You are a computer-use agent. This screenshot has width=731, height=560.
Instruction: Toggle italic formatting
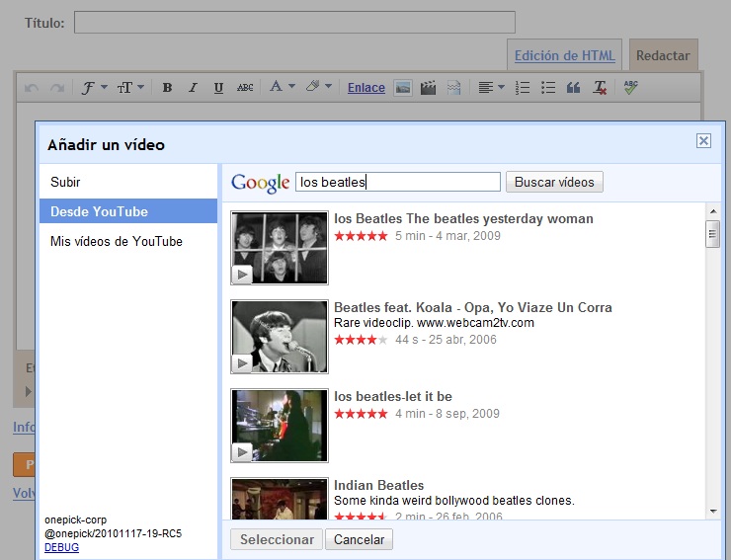[x=193, y=87]
